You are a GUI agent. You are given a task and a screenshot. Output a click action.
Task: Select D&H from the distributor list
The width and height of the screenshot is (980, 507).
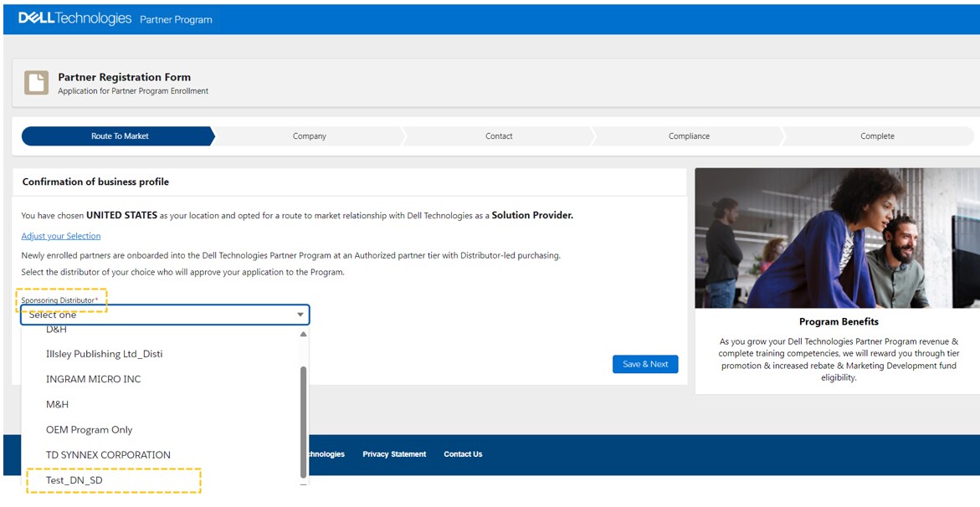pyautogui.click(x=56, y=330)
